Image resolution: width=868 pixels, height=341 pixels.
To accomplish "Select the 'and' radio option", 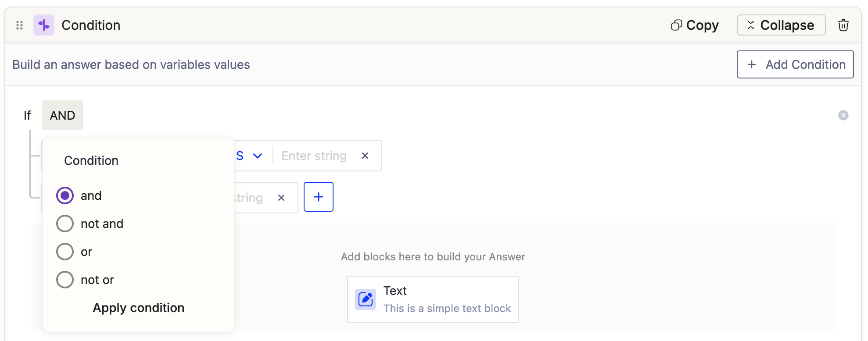I will (65, 195).
